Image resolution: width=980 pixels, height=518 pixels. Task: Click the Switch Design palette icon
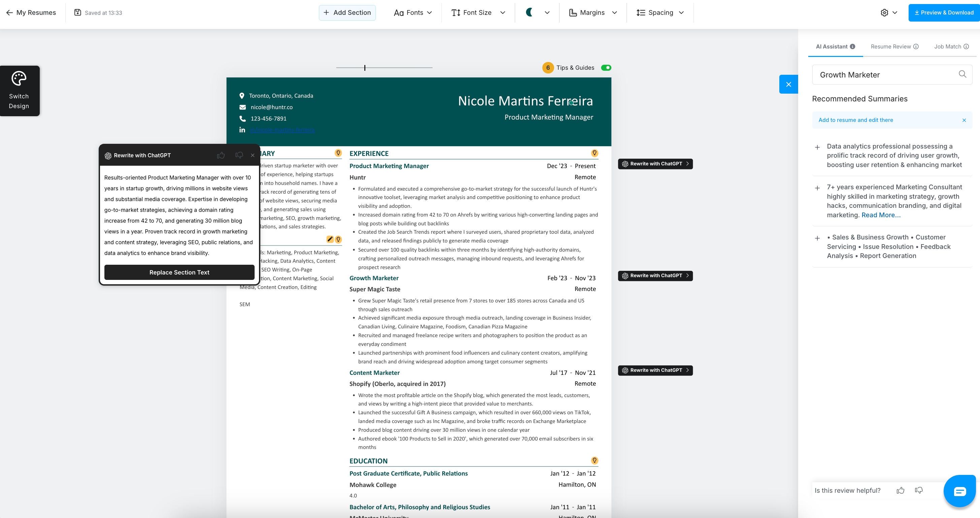19,79
